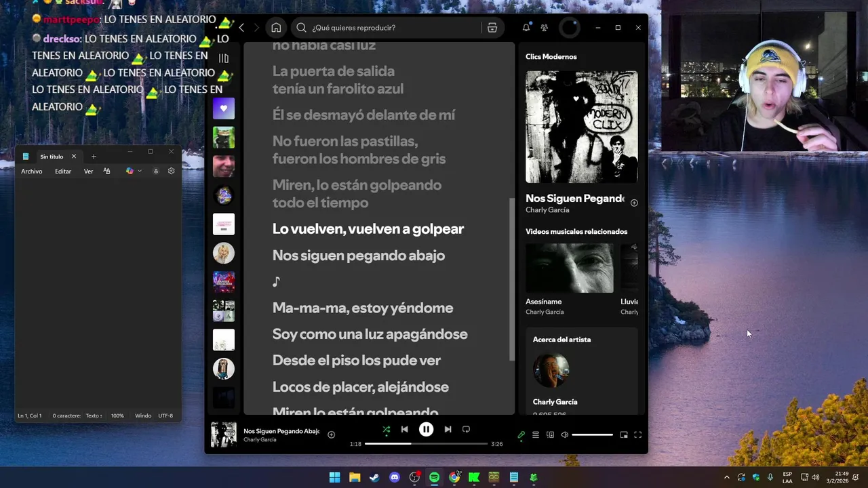Open the Clics Modernos album cover
Screen dimensions: 868x488
point(582,127)
